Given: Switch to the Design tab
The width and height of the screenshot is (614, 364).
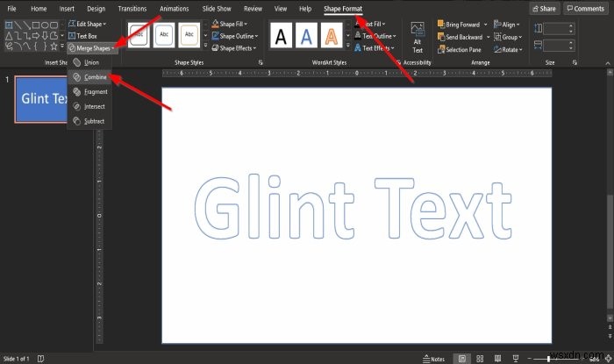Looking at the screenshot, I should [x=96, y=9].
